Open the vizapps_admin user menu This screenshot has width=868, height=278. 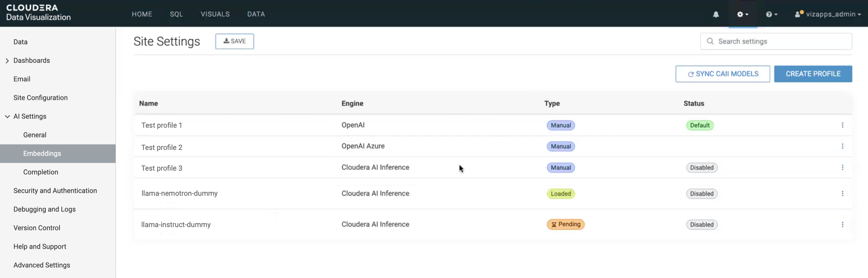tap(828, 14)
